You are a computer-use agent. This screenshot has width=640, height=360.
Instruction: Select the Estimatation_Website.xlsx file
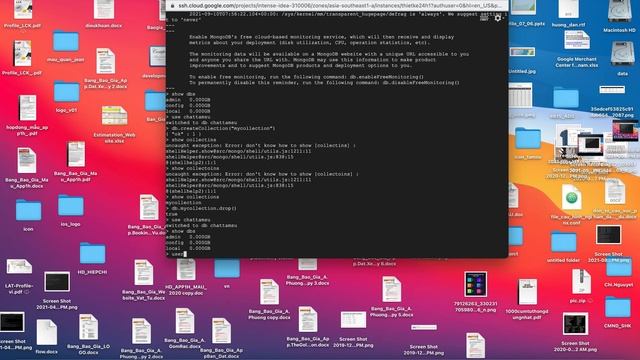(114, 116)
